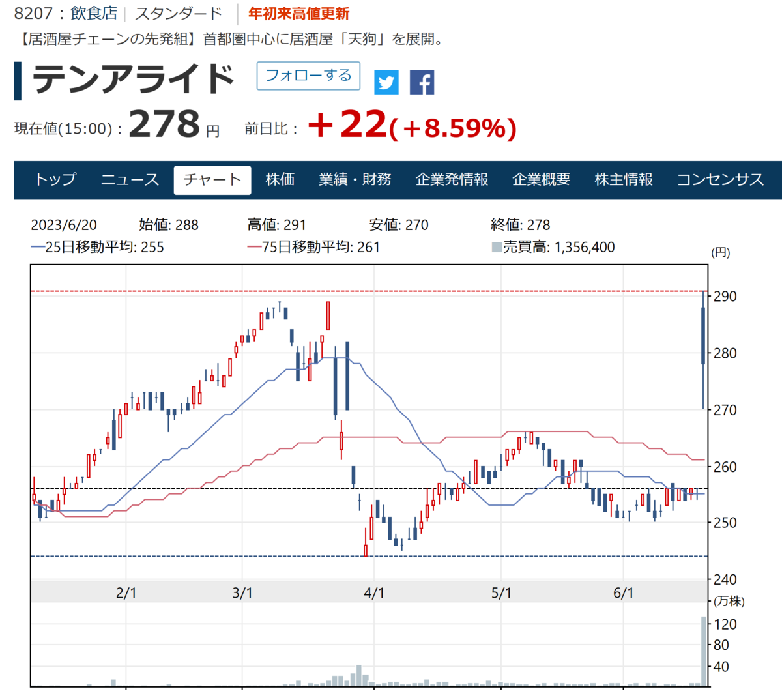Click the 290 price axis label
This screenshot has height=700, width=782.
(x=725, y=297)
